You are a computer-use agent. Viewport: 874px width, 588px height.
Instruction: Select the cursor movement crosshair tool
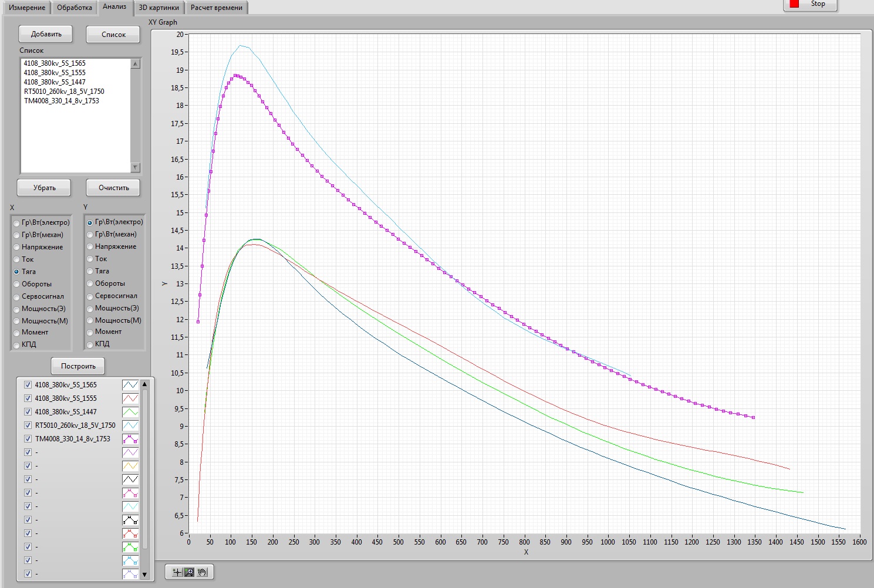[x=177, y=572]
